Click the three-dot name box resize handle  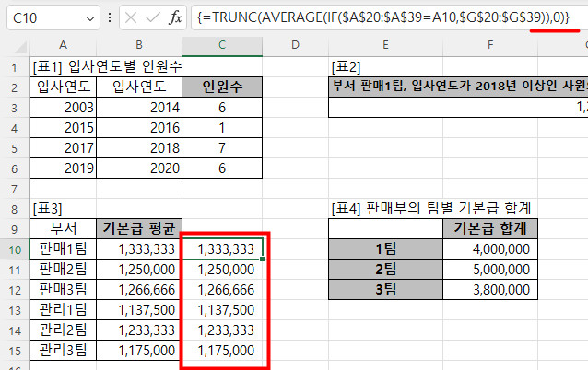click(x=110, y=17)
